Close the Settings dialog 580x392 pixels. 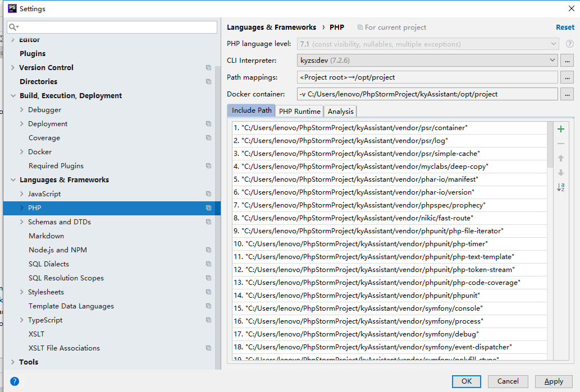click(x=571, y=8)
